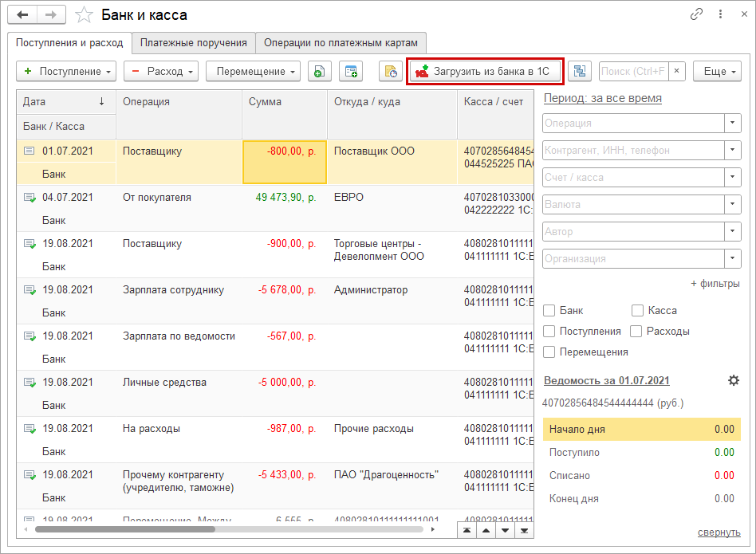This screenshot has height=554, width=756.
Task: Click into the Поиск search field
Action: click(632, 72)
